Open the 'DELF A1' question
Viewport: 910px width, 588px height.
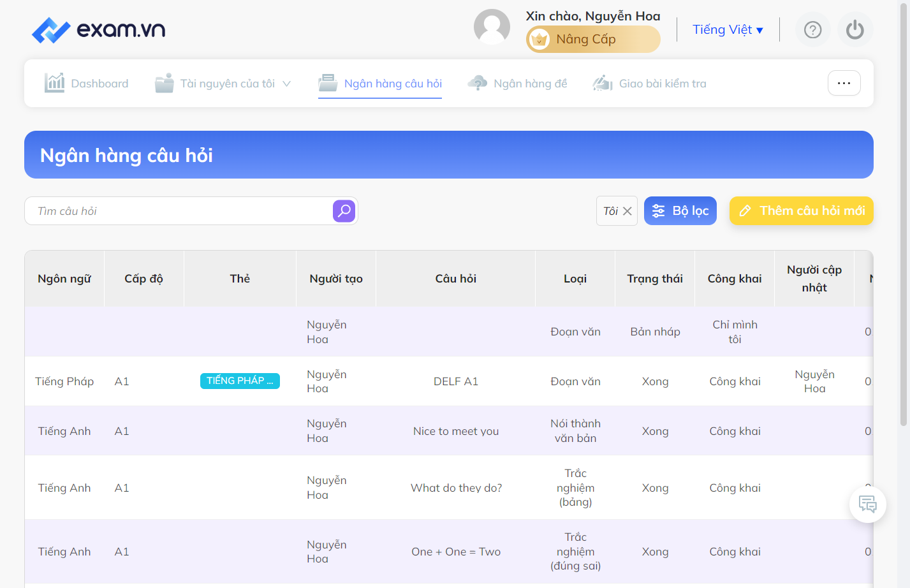[455, 381]
